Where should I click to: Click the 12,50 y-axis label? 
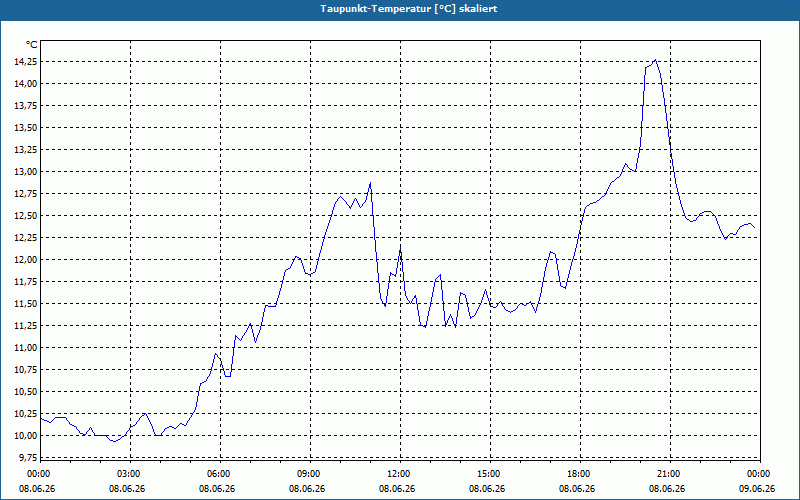[26, 216]
